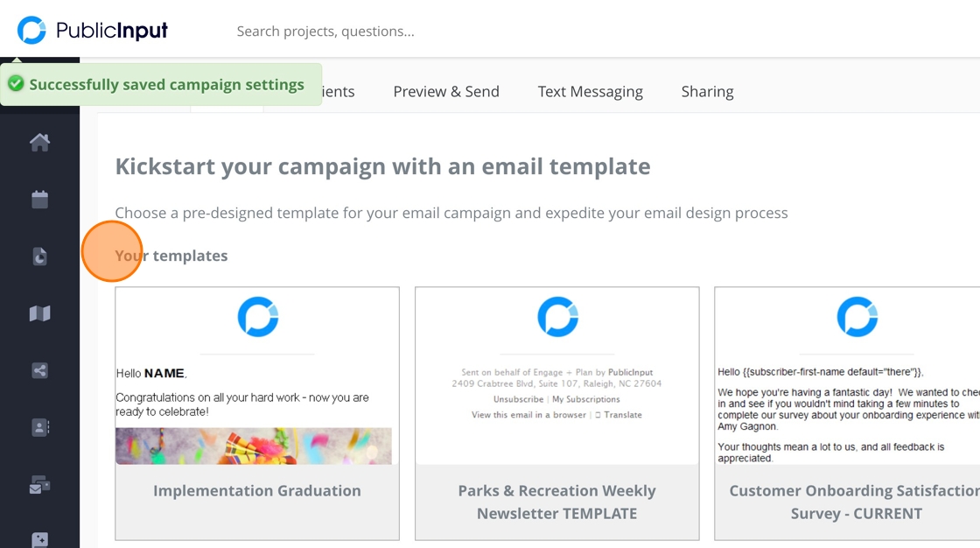Viewport: 980px width, 548px height.
Task: Click Parks & Recreation Weekly Newsletter TEMPLATE label
Action: (x=556, y=502)
